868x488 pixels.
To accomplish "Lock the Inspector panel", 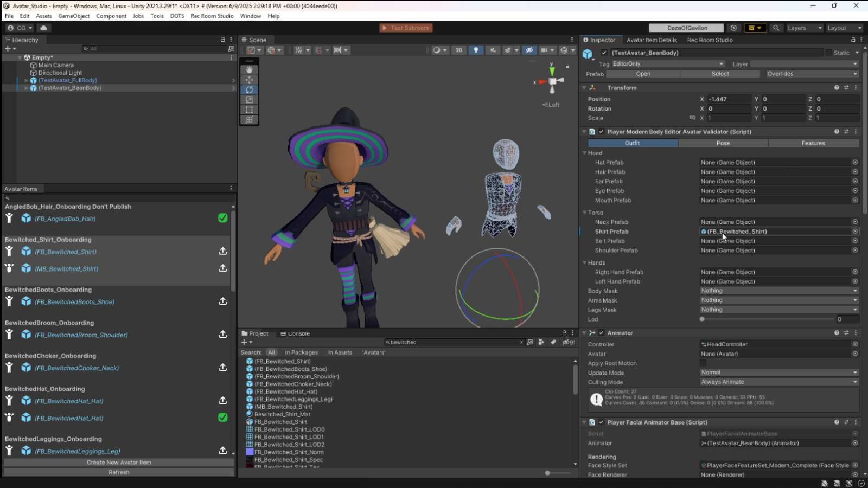I will [x=853, y=40].
